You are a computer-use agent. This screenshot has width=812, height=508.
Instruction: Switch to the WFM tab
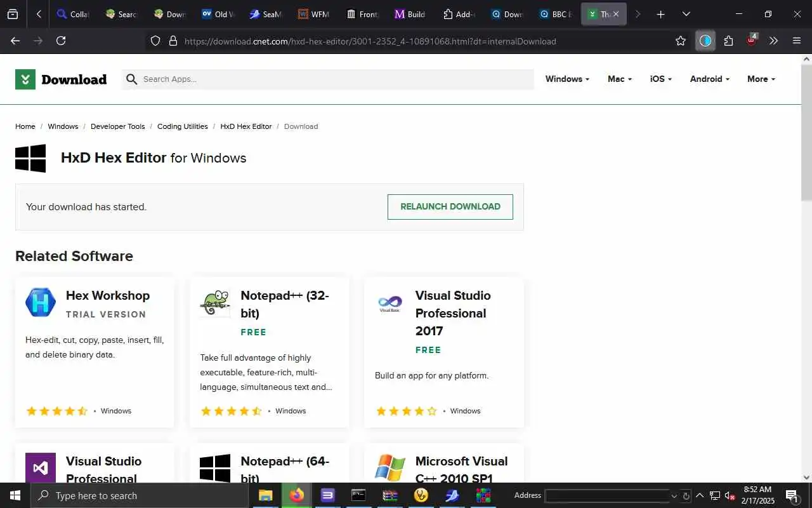[x=314, y=14]
